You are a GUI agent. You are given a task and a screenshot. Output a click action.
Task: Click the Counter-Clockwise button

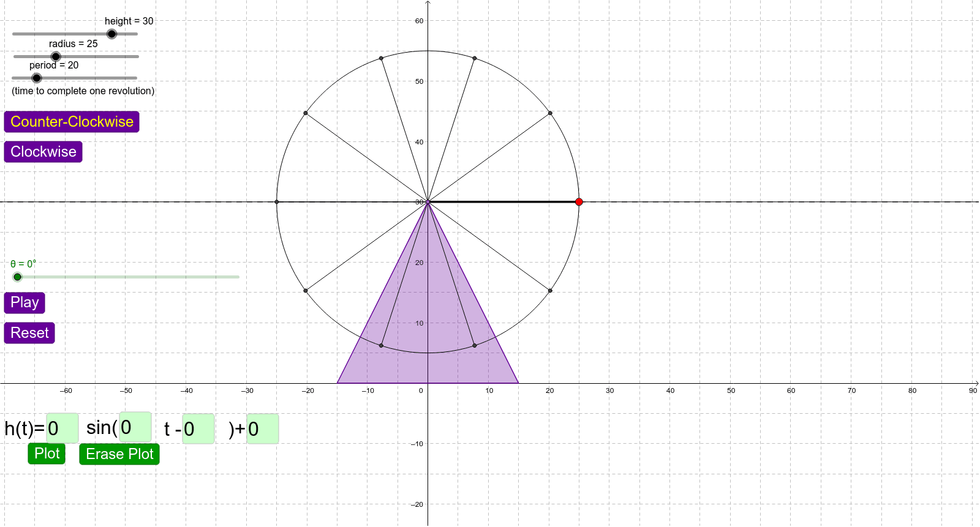pyautogui.click(x=72, y=122)
